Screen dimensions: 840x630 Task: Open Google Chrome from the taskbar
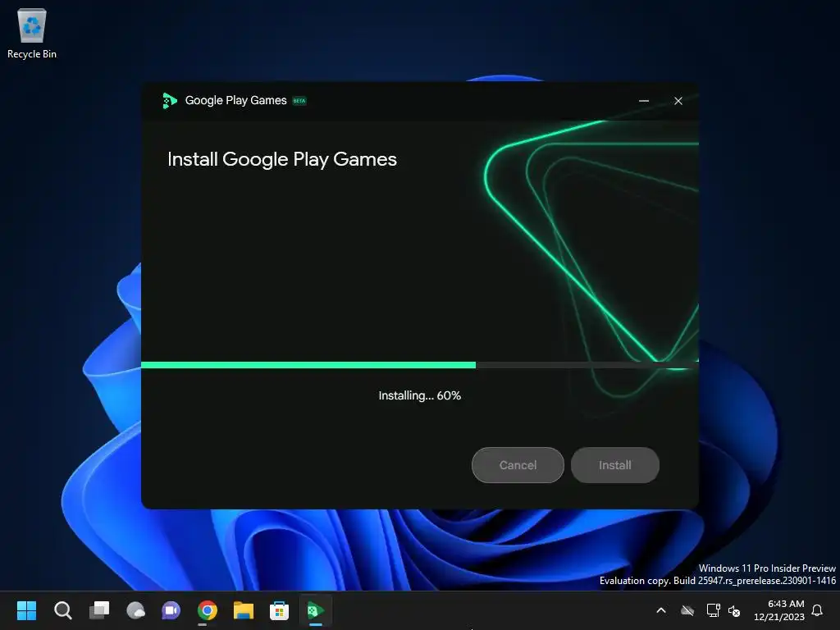(208, 610)
